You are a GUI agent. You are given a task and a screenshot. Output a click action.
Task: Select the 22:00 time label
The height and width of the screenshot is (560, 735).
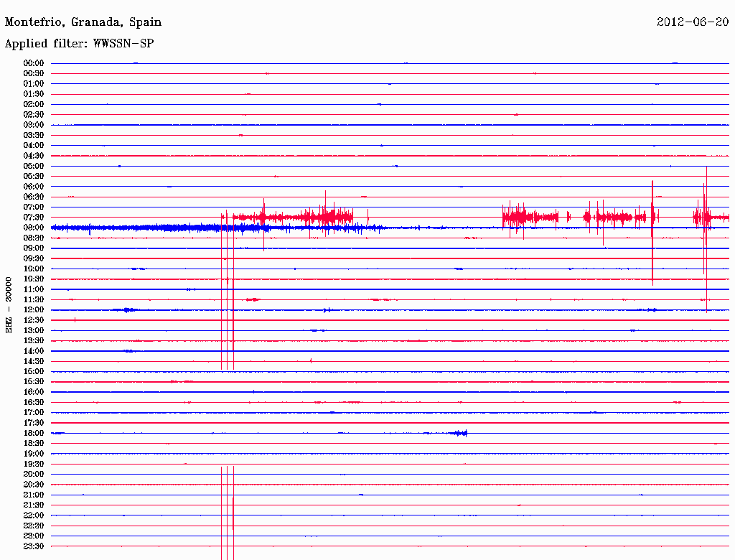point(34,515)
